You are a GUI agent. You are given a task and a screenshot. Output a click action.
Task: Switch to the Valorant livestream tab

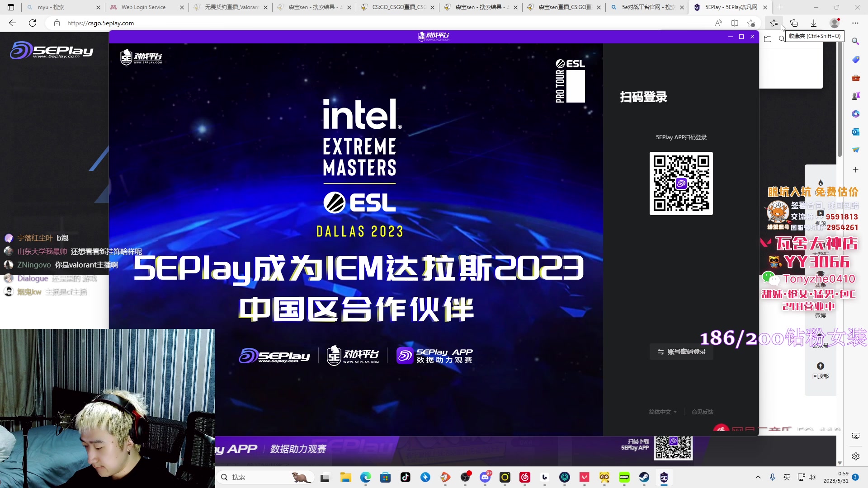point(231,7)
